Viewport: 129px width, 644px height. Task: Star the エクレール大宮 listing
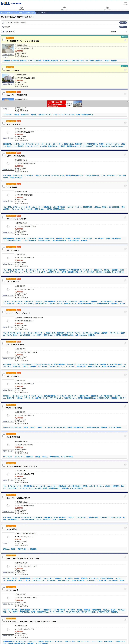click(x=125, y=589)
